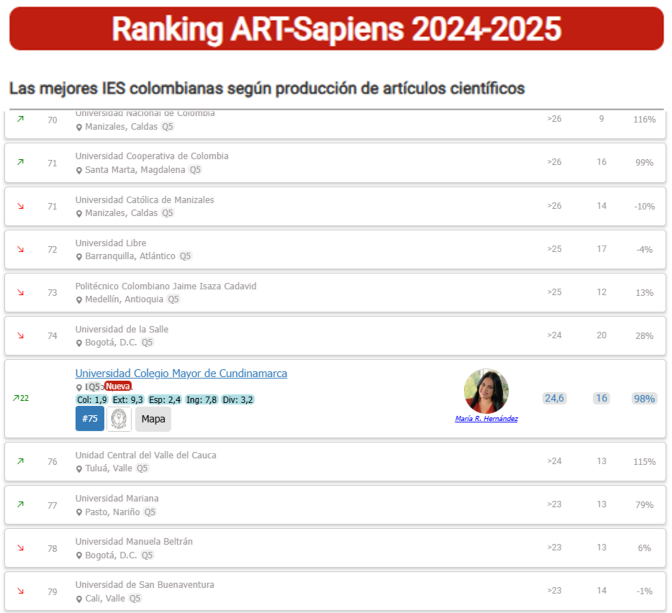The width and height of the screenshot is (672, 613).
Task: Select the Universidad Libre row
Action: coord(335,249)
